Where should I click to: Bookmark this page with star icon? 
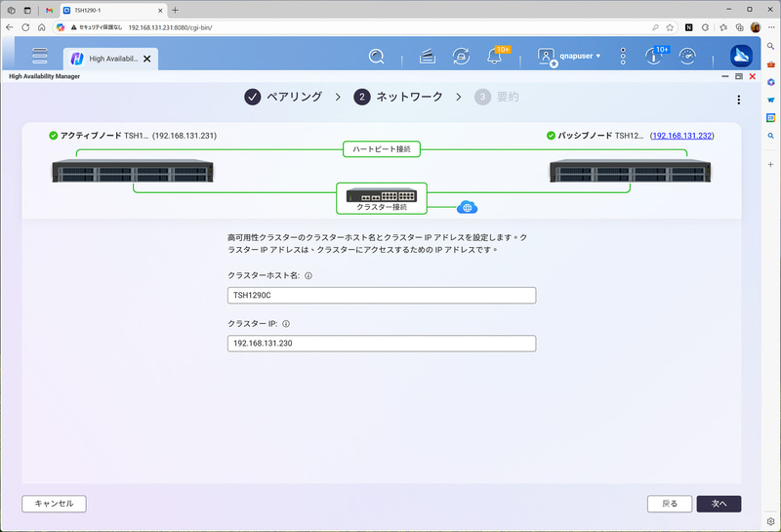[670, 27]
